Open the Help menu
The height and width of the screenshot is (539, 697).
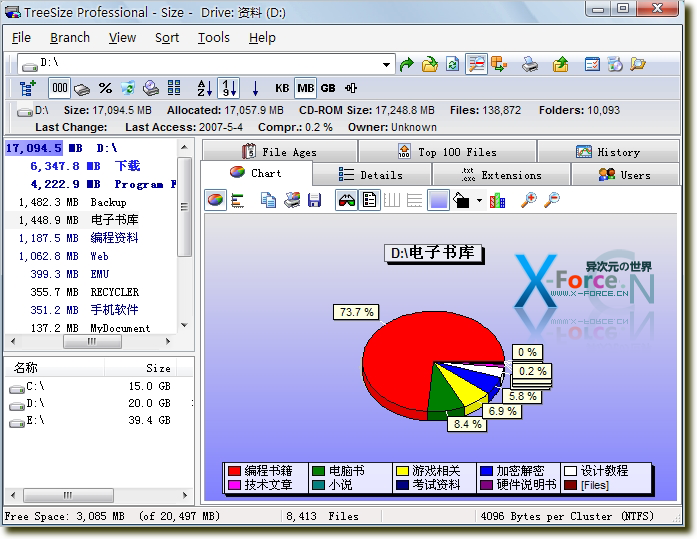(x=262, y=38)
